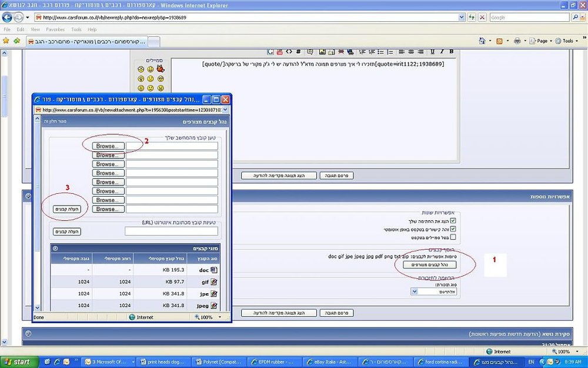Click the doc file type icon in popup
This screenshot has height=368, width=588.
tap(214, 270)
